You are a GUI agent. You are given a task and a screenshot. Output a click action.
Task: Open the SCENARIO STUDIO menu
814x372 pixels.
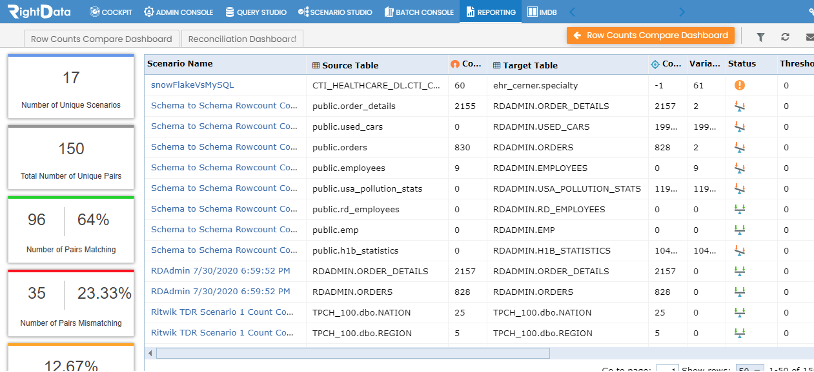coord(335,12)
